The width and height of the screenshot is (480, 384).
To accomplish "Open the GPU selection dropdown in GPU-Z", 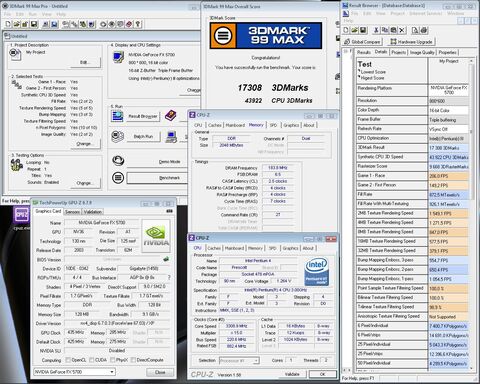I will point(74,372).
